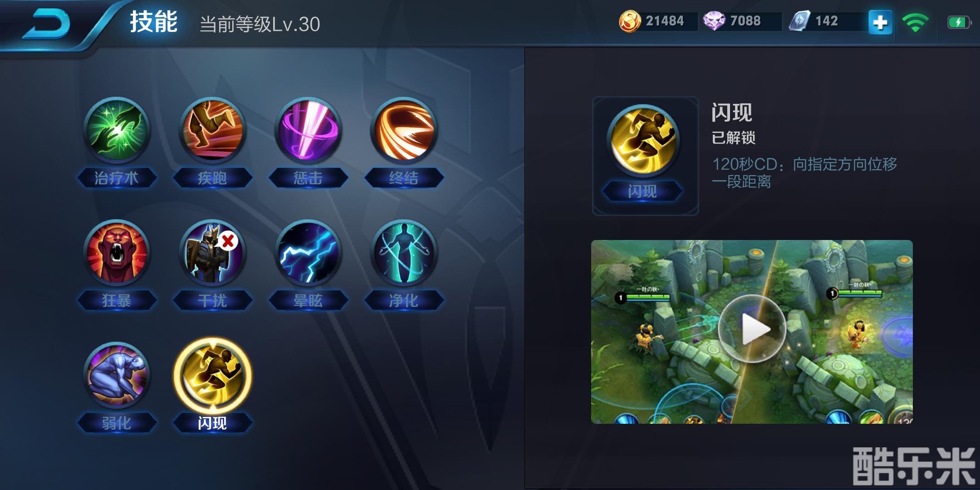The height and width of the screenshot is (490, 980).
Task: Tap the blue plus recharge button
Action: click(880, 22)
